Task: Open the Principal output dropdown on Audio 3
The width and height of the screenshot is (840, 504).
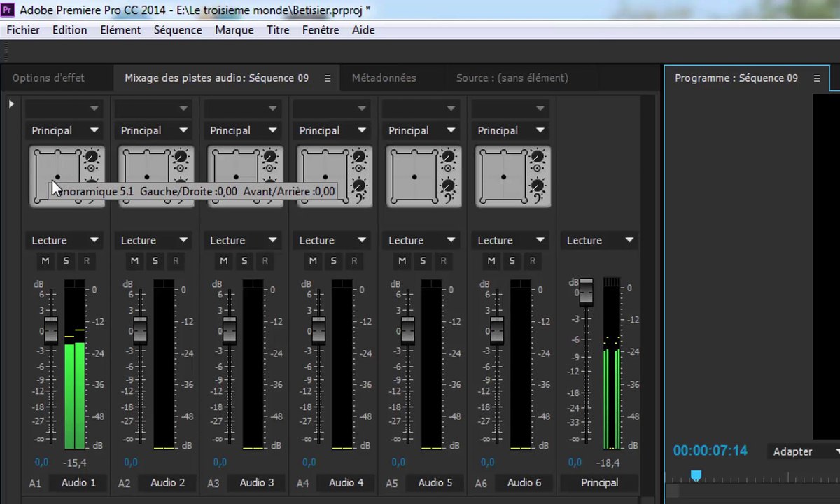Action: pos(243,130)
